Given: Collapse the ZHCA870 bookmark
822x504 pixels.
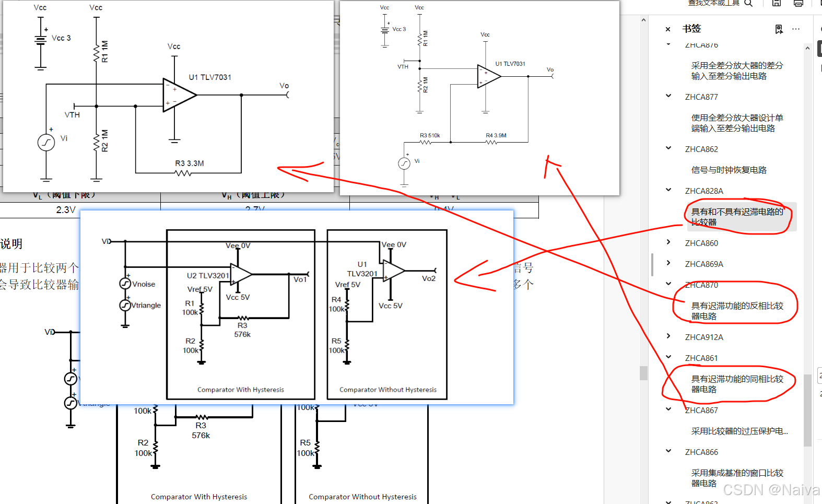Looking at the screenshot, I should tap(668, 284).
